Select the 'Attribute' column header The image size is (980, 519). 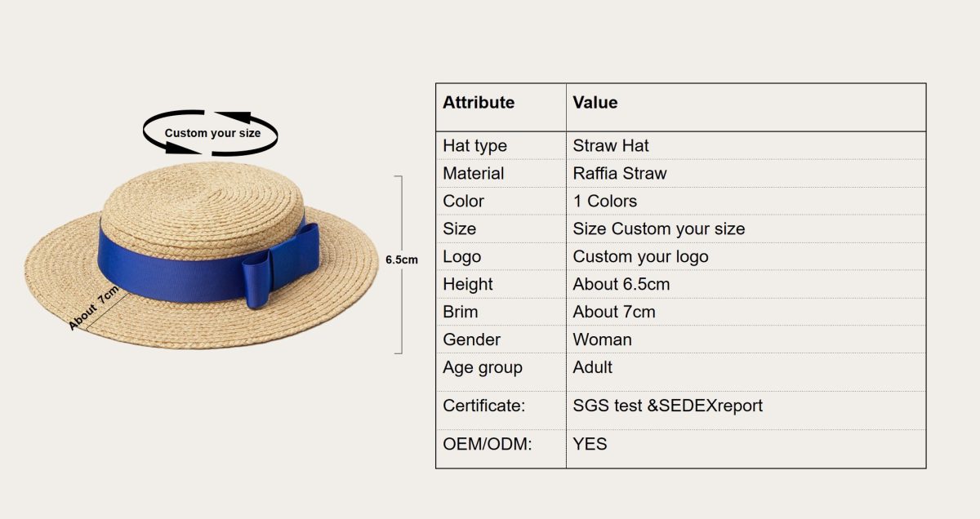click(x=479, y=103)
